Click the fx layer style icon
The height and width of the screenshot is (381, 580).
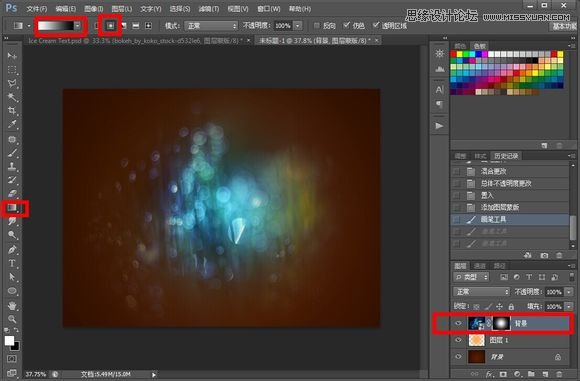489,374
